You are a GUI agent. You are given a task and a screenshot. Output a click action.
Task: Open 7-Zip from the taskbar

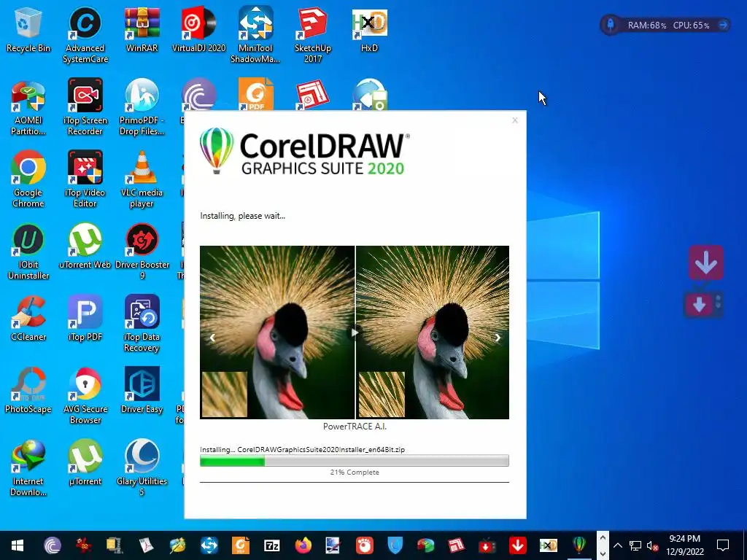pyautogui.click(x=271, y=545)
